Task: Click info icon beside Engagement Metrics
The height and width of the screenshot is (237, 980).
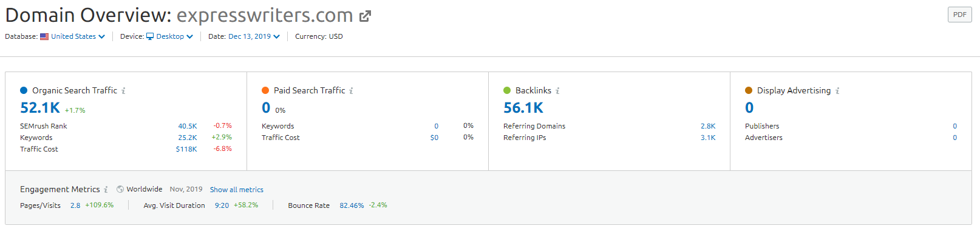Action: tap(106, 190)
